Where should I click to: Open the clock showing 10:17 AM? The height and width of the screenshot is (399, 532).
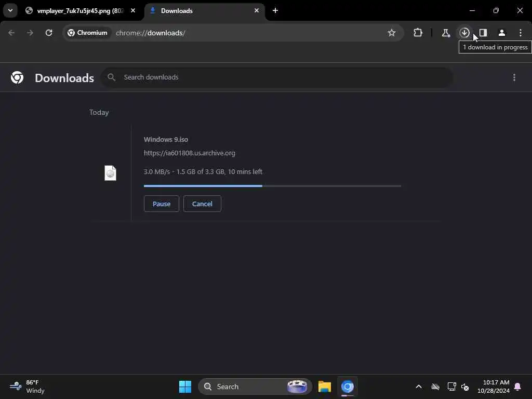coord(494,387)
